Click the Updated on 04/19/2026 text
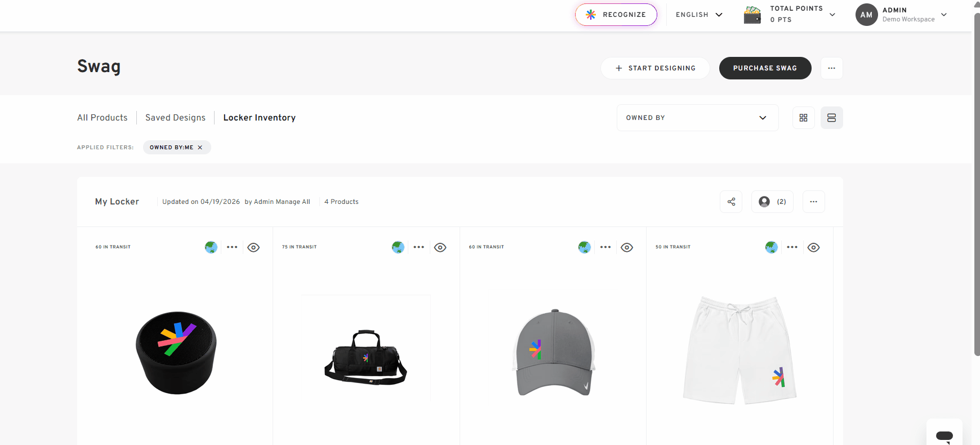The height and width of the screenshot is (445, 980). coord(201,202)
